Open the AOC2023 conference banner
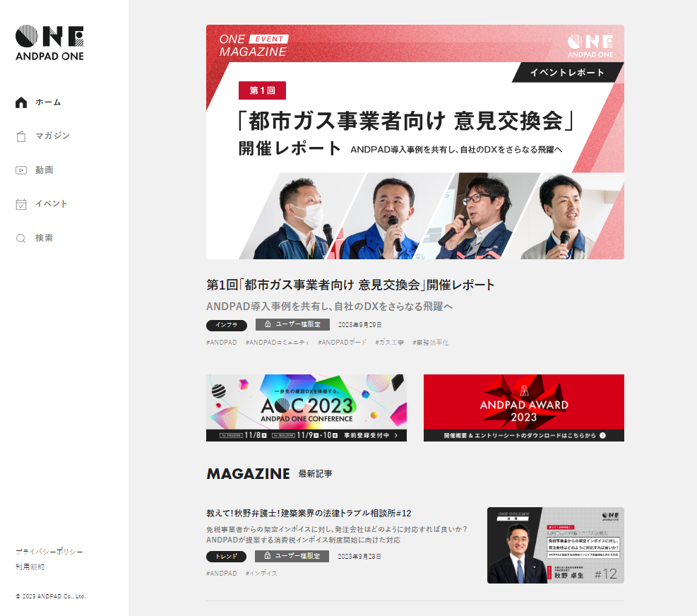 point(306,408)
